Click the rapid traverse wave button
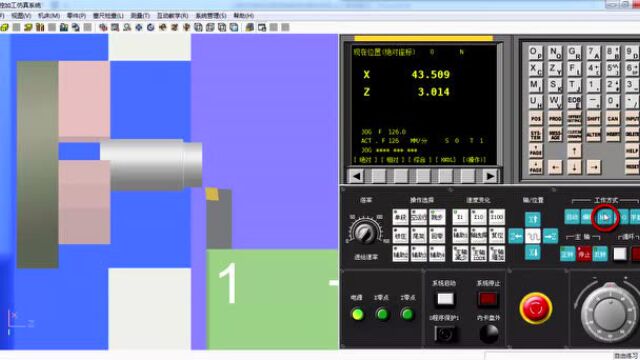Image resolution: width=640 pixels, height=360 pixels. (533, 236)
